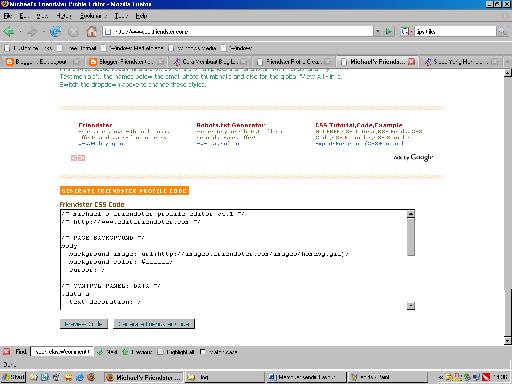
Task: Click the code textarea scroll-down arrow
Action: [x=411, y=305]
